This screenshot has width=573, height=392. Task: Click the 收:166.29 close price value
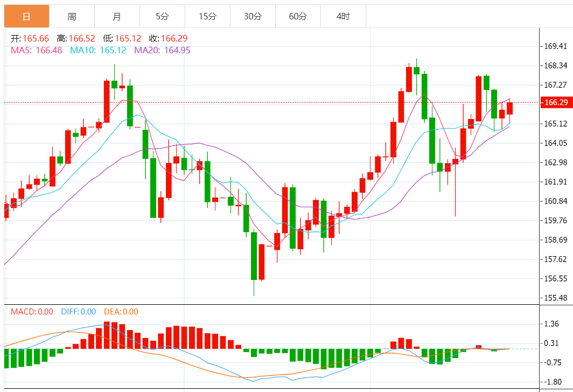(168, 38)
